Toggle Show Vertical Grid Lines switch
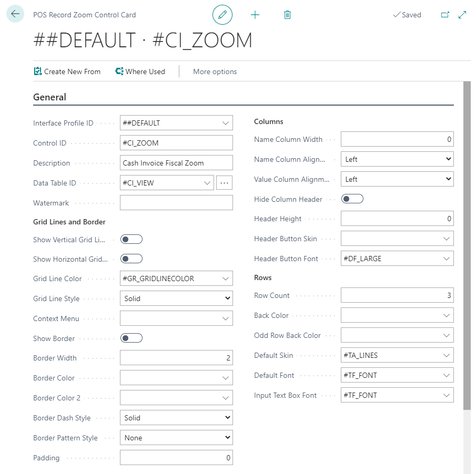The image size is (476, 474). click(x=131, y=240)
